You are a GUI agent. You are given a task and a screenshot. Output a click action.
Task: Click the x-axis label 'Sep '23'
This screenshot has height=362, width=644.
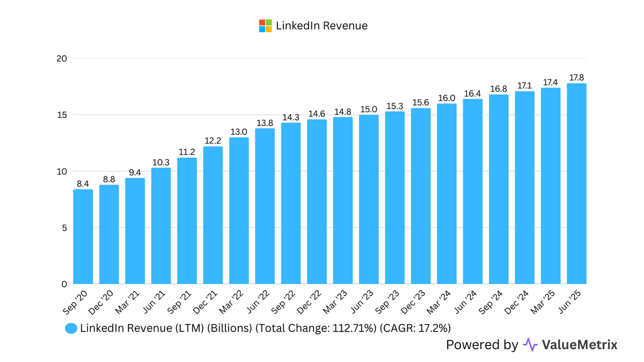pyautogui.click(x=388, y=302)
